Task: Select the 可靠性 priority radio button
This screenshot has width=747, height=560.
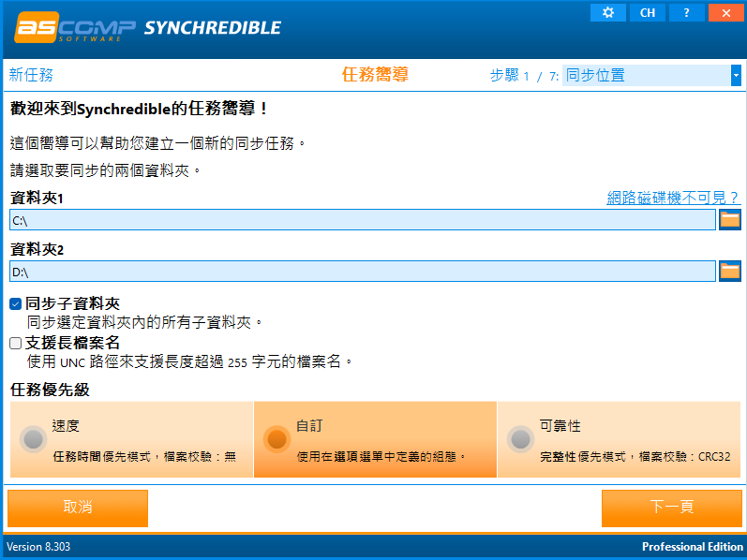Action: (520, 439)
